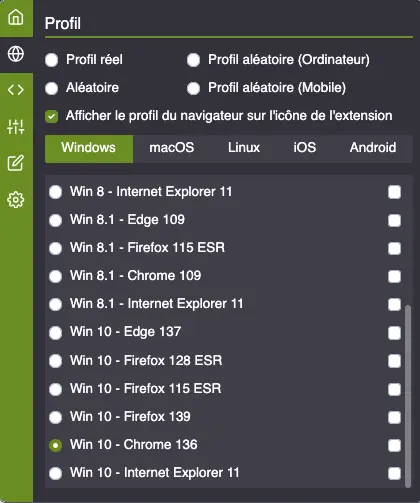Select the globe profile icon in sidebar
The image size is (420, 503).
pos(16,54)
